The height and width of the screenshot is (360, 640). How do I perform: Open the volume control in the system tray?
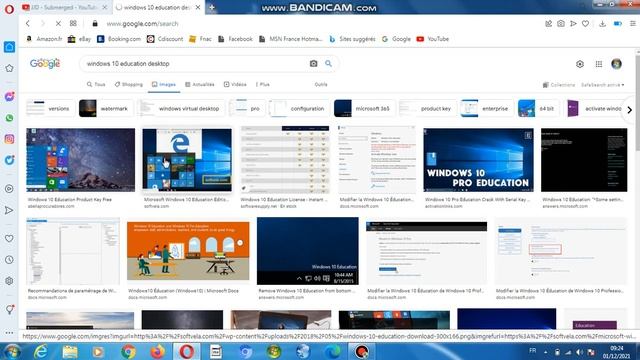[x=579, y=352]
